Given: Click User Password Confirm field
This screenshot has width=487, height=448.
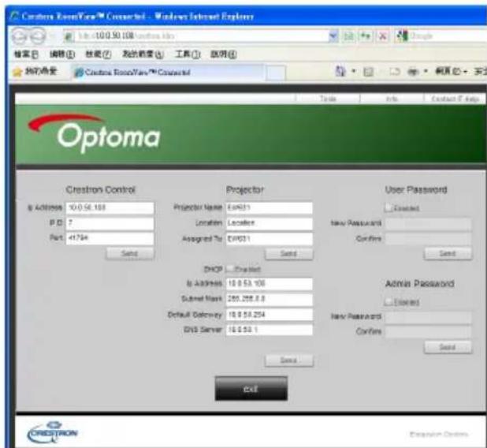Looking at the screenshot, I should tap(429, 239).
